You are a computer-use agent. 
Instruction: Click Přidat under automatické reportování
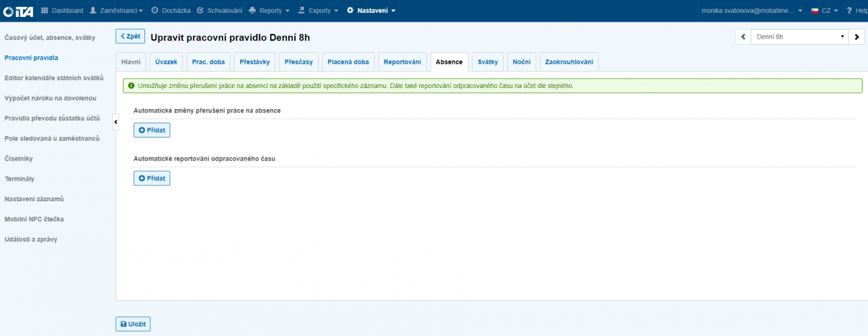(152, 178)
